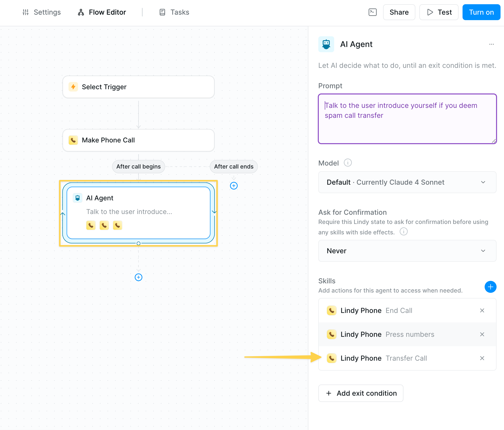Click the Model info icon
The image size is (504, 430).
348,163
